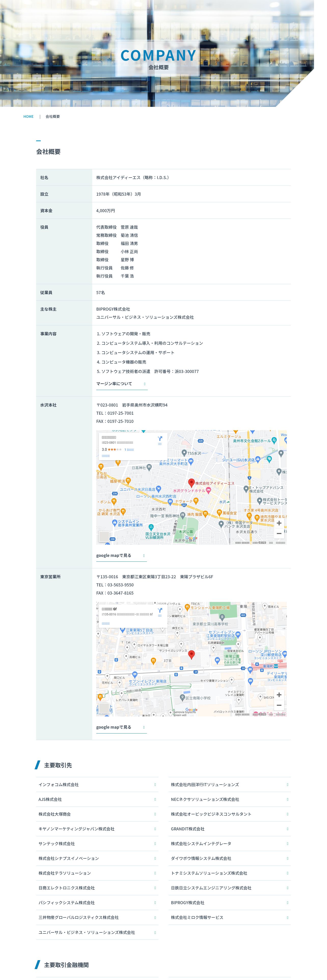Image resolution: width=327 pixels, height=980 pixels.
Task: Open NECネクサソリューションズ株式会社 link
Action: pyautogui.click(x=229, y=799)
